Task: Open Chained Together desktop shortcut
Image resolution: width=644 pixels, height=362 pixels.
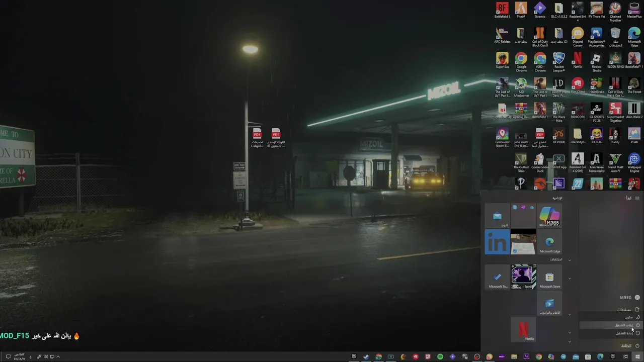Action: pos(615,12)
